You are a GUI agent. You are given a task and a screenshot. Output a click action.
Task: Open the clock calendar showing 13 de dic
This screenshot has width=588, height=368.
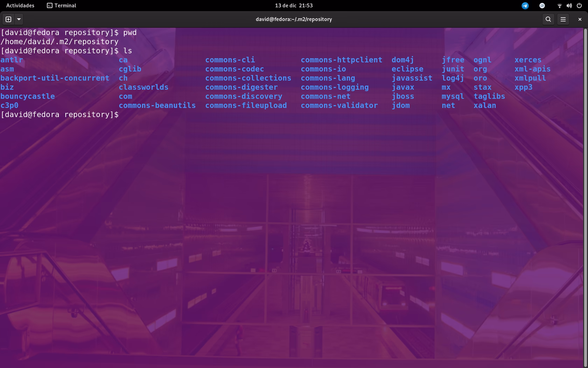click(x=294, y=6)
